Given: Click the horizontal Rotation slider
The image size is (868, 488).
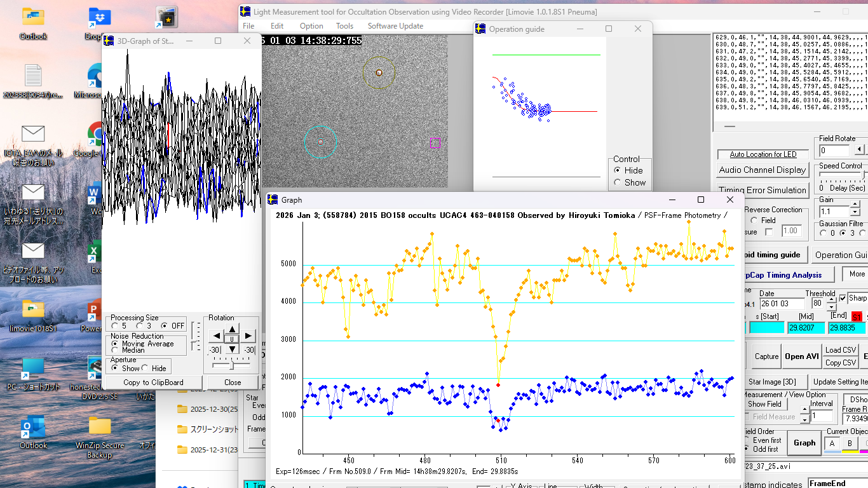Looking at the screenshot, I should click(231, 365).
